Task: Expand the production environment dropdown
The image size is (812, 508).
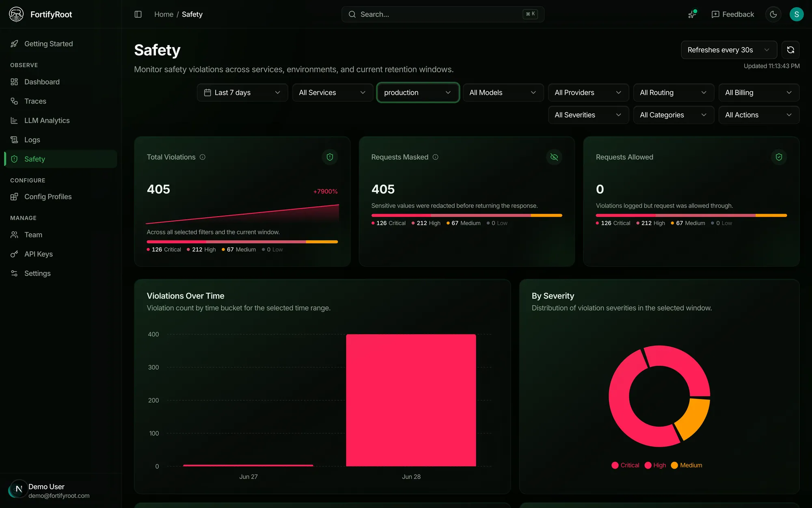Action: pos(418,93)
